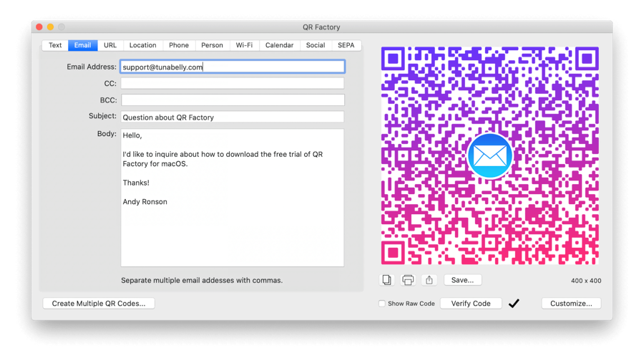Open the URL tab
The width and height of the screenshot is (644, 361).
point(110,45)
